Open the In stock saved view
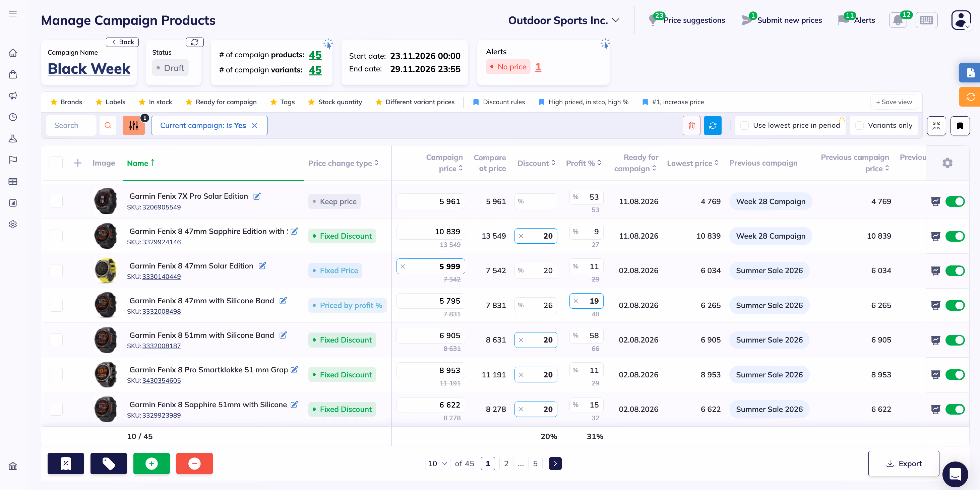This screenshot has height=490, width=980. tap(156, 102)
